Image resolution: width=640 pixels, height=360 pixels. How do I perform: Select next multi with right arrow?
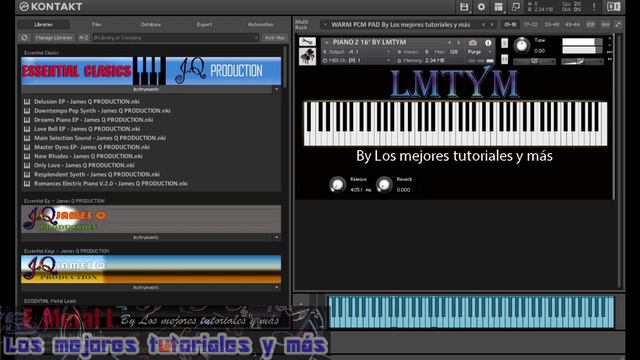(492, 24)
